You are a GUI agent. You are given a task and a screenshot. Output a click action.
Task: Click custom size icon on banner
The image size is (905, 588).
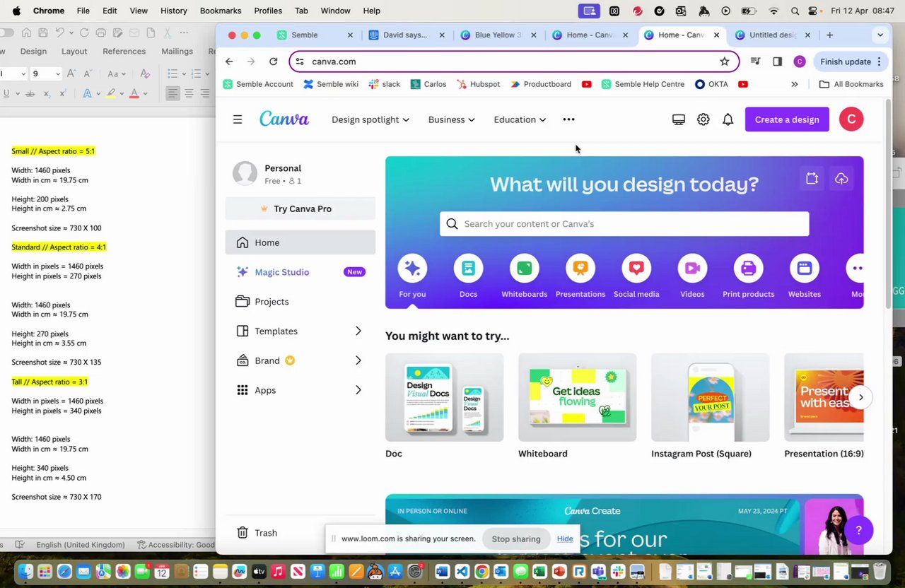point(812,179)
